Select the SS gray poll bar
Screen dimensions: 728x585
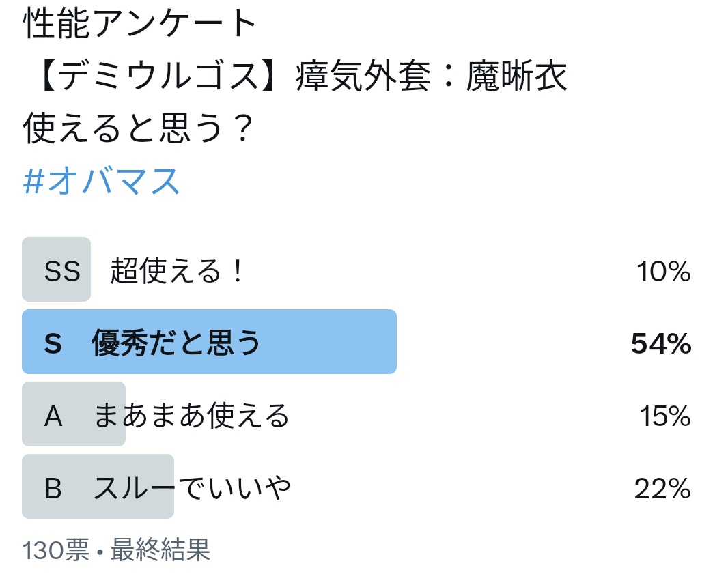click(56, 269)
